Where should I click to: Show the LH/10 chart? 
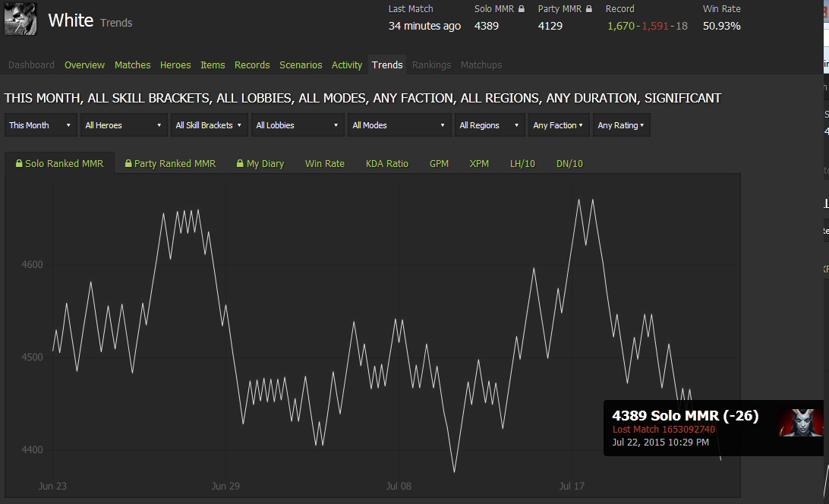click(522, 163)
